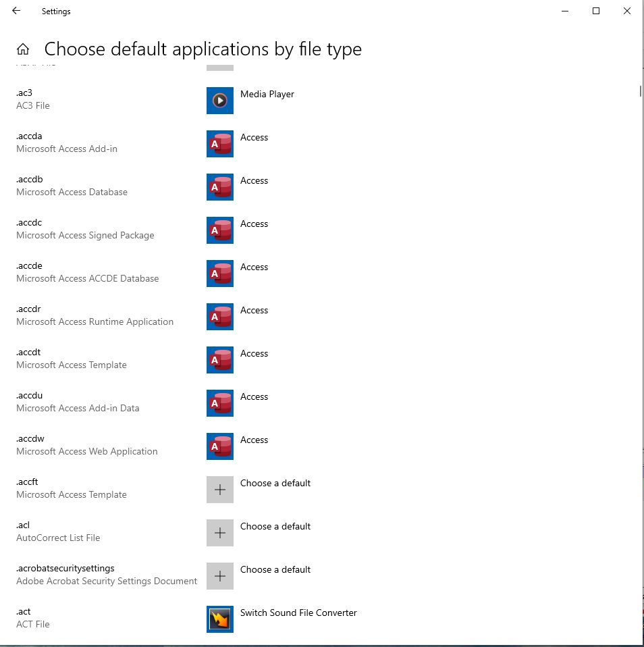The image size is (644, 647).
Task: Choose a default for .acl
Action: pos(275,527)
